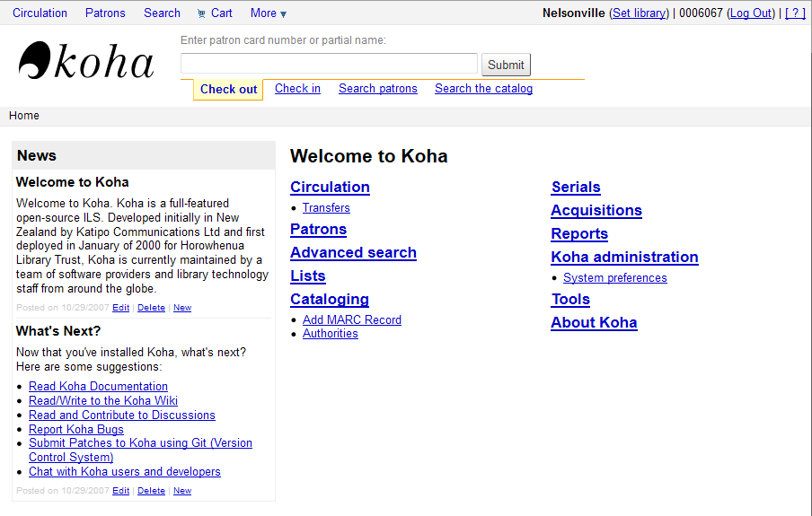This screenshot has width=812, height=516.
Task: Open Patrons in the top navigation bar
Action: (x=105, y=13)
